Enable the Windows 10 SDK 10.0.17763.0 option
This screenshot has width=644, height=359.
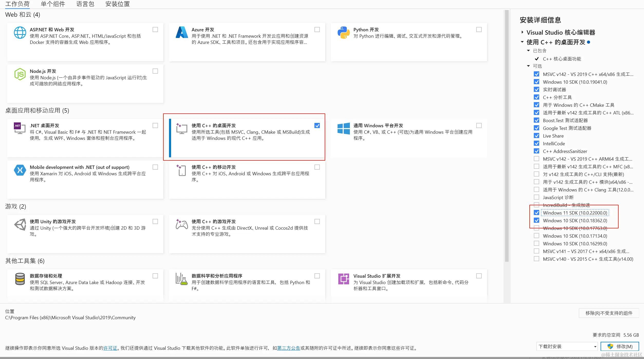pyautogui.click(x=536, y=228)
